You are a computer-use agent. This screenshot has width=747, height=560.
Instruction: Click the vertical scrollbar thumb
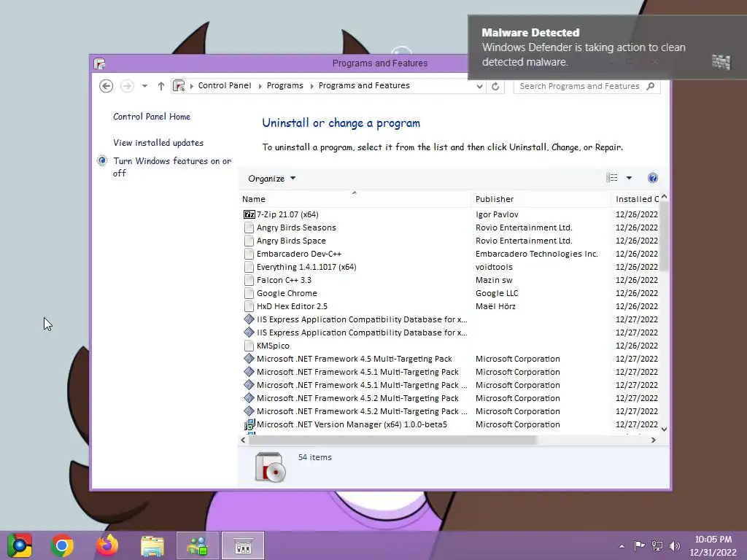[x=664, y=237]
